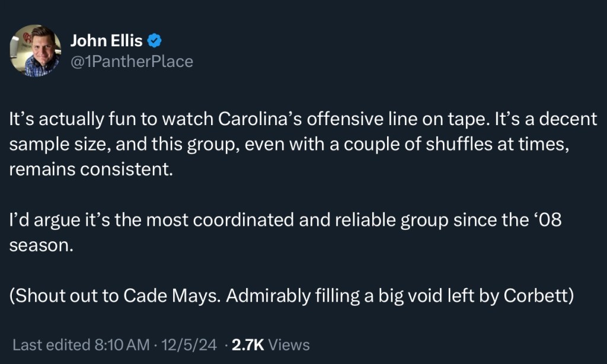Open the John Ellis display name
607x364 pixels.
pyautogui.click(x=107, y=41)
